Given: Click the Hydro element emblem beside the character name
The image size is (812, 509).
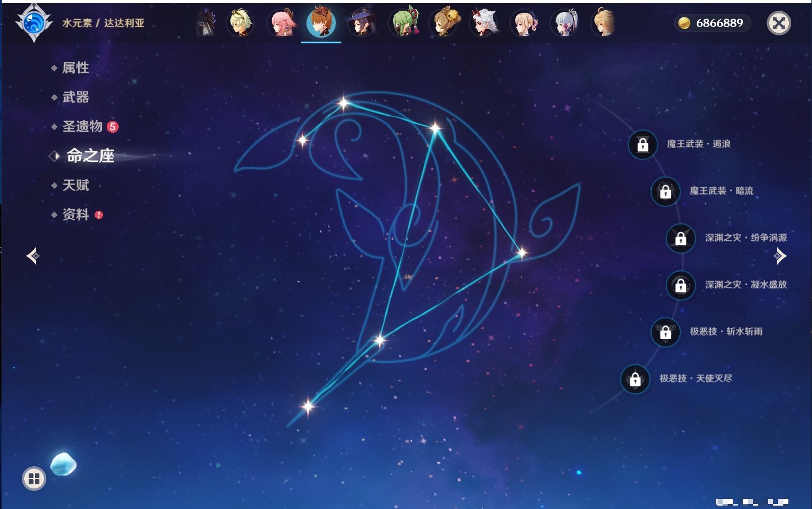Looking at the screenshot, I should [x=34, y=23].
